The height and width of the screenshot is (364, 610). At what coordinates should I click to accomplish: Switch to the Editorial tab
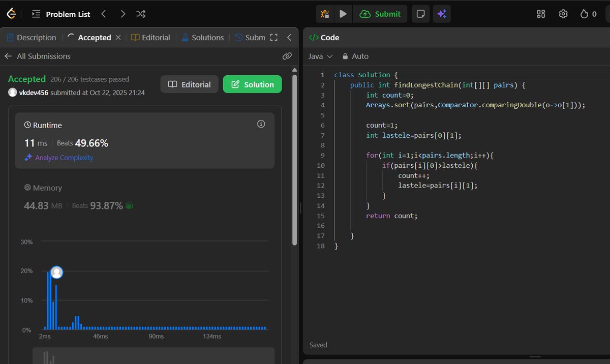click(150, 38)
